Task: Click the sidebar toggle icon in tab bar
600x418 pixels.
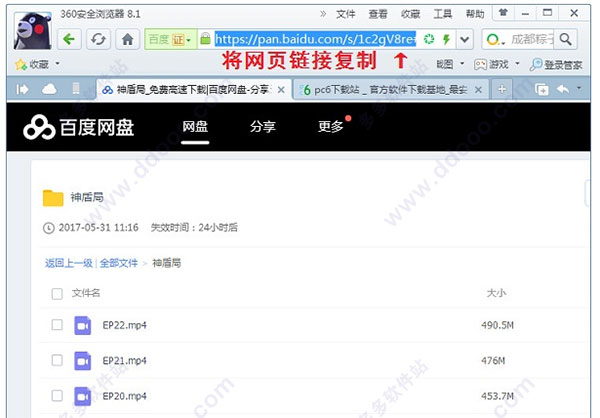Action: [22, 90]
